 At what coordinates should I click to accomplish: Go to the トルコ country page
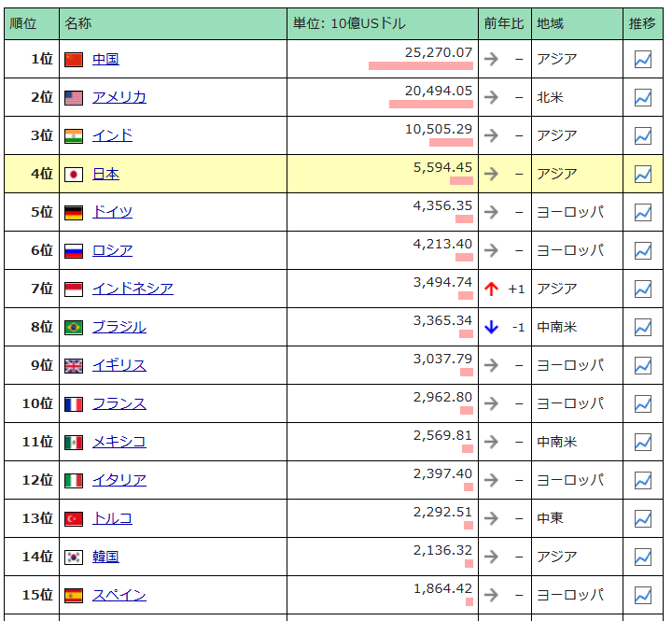[112, 519]
